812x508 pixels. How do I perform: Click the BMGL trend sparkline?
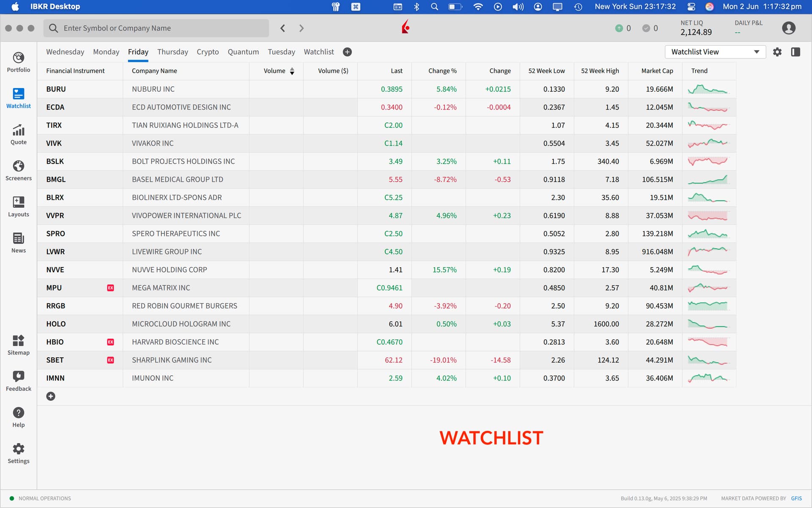pyautogui.click(x=708, y=179)
